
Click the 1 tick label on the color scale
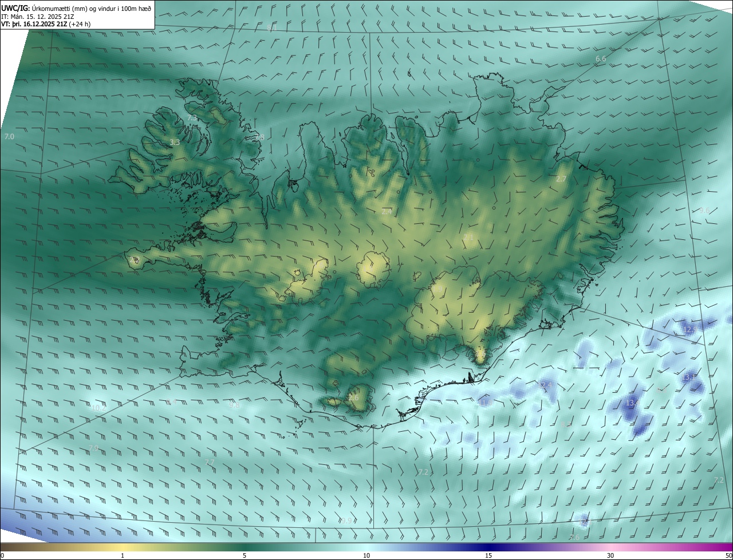pos(123,555)
